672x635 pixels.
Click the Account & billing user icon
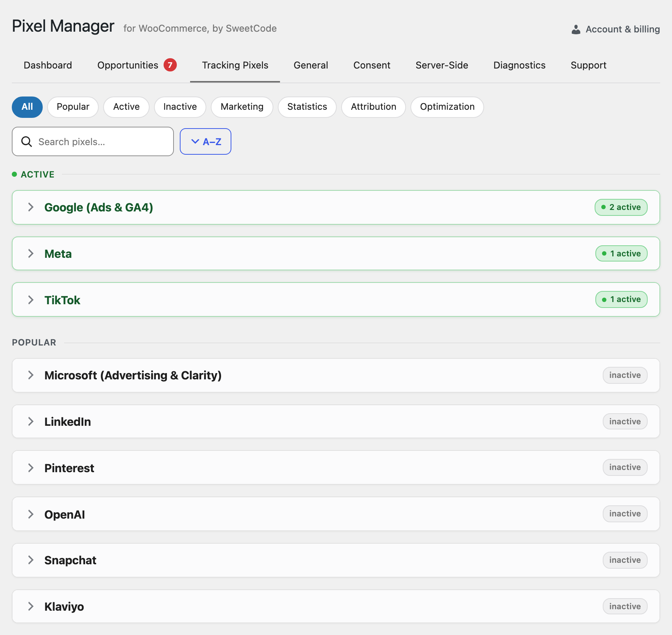point(576,29)
